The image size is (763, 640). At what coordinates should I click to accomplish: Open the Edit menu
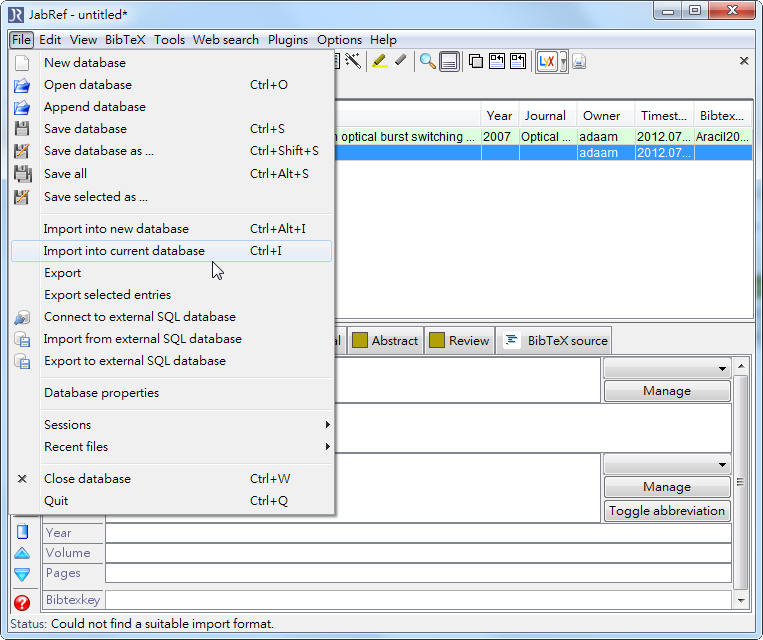tap(50, 39)
